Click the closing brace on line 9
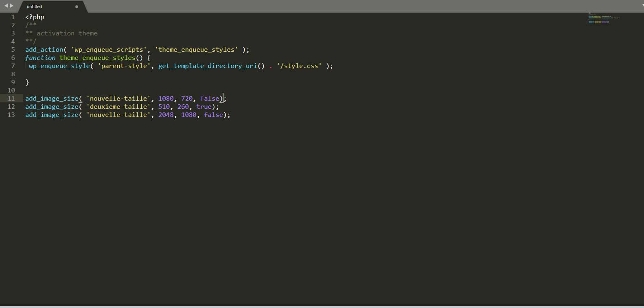 [27, 82]
